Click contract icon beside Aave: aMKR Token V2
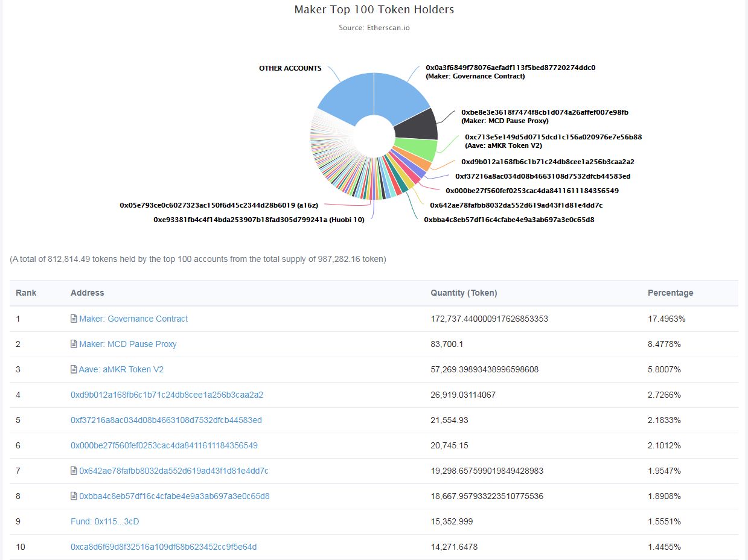748x560 pixels. [74, 369]
